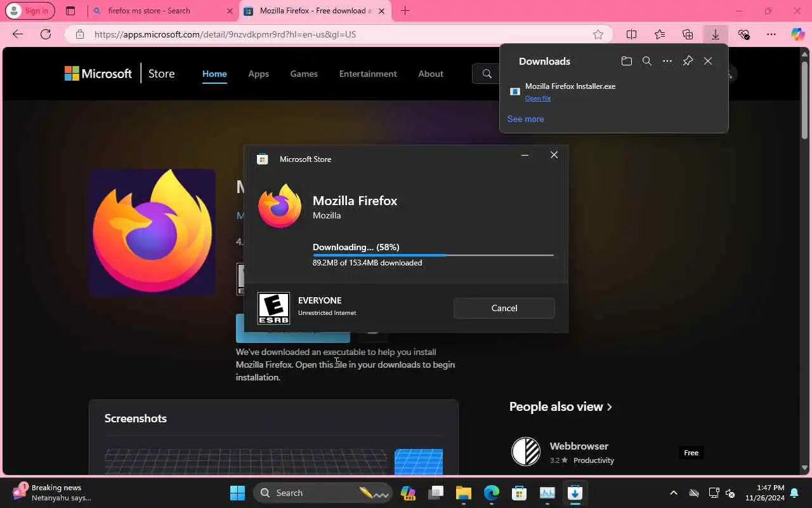Open Edge Settings and more menu
Image resolution: width=812 pixels, height=508 pixels.
(x=771, y=34)
